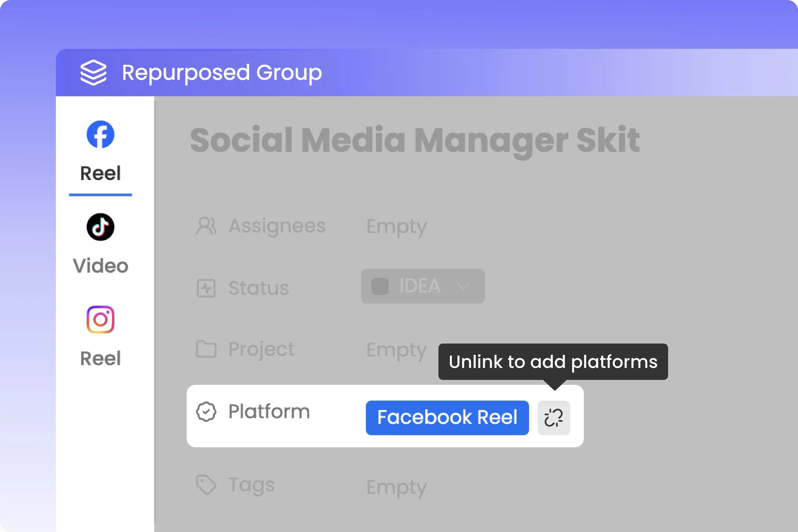Click the Assignees people icon
Viewport: 798px width, 532px height.
pos(206,226)
